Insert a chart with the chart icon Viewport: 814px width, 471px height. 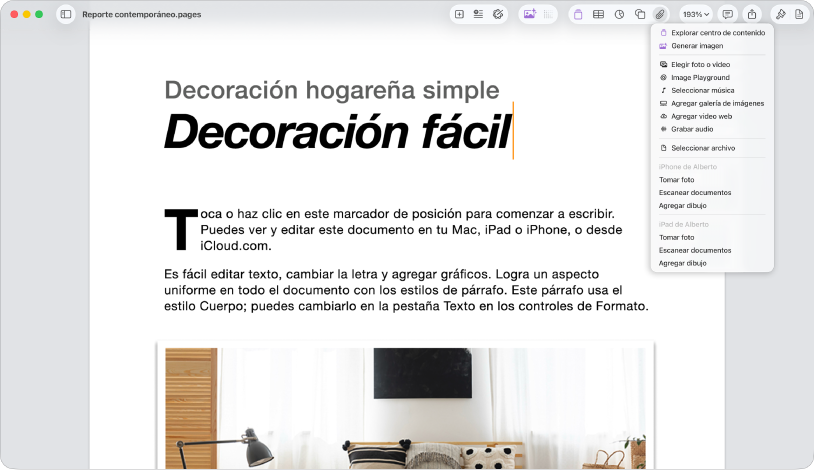(619, 15)
